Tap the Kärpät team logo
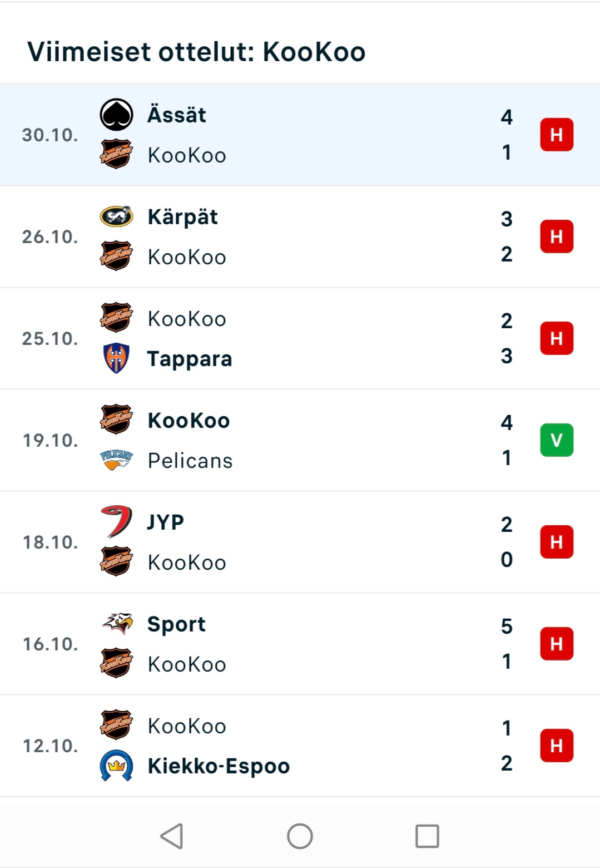The image size is (600, 868). [x=116, y=216]
